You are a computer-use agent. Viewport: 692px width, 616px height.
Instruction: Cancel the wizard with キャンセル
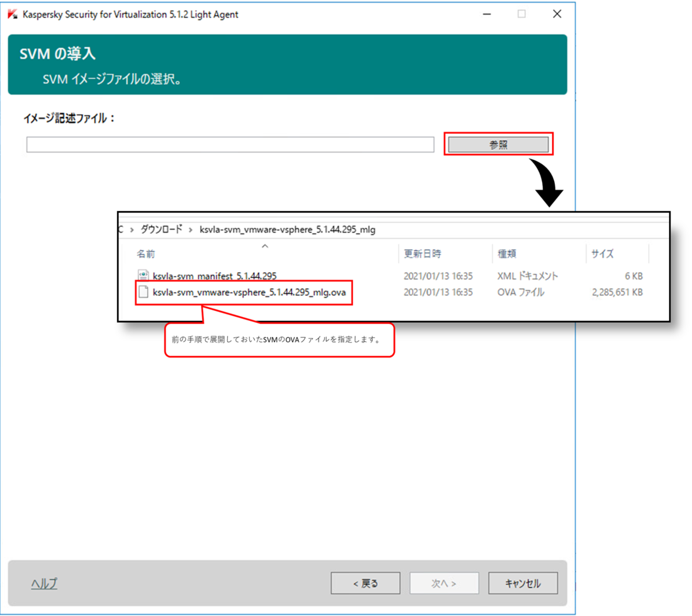click(523, 583)
